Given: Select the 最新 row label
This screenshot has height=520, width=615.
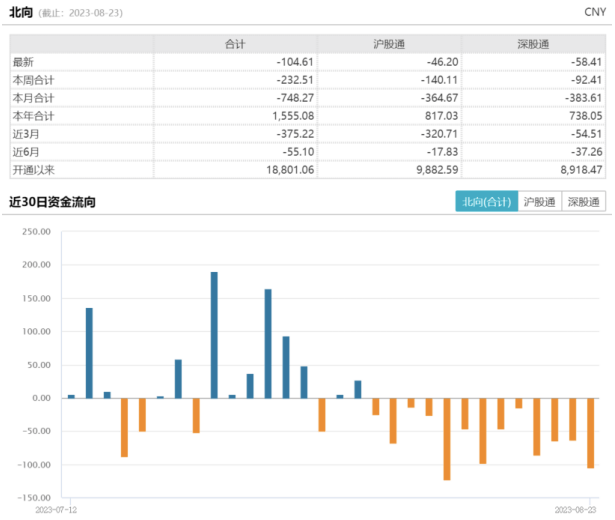Looking at the screenshot, I should coord(25,63).
